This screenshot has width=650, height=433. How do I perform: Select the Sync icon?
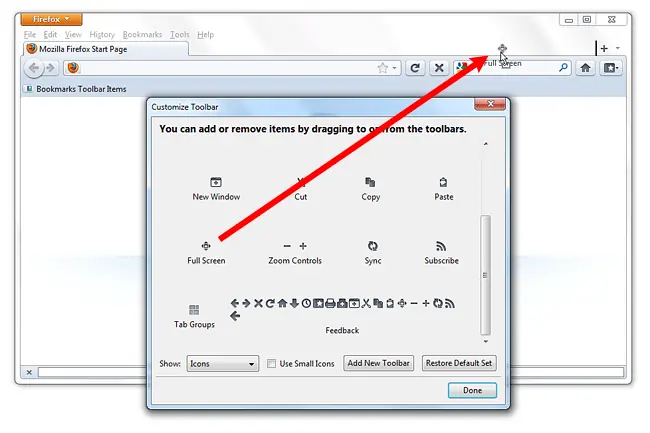373,246
